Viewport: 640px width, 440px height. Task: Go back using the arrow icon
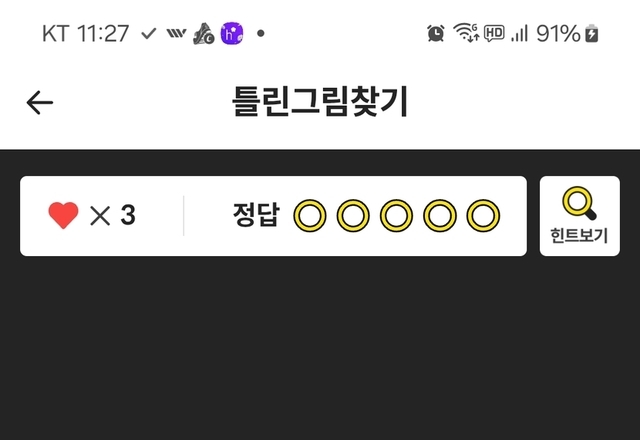(x=40, y=102)
